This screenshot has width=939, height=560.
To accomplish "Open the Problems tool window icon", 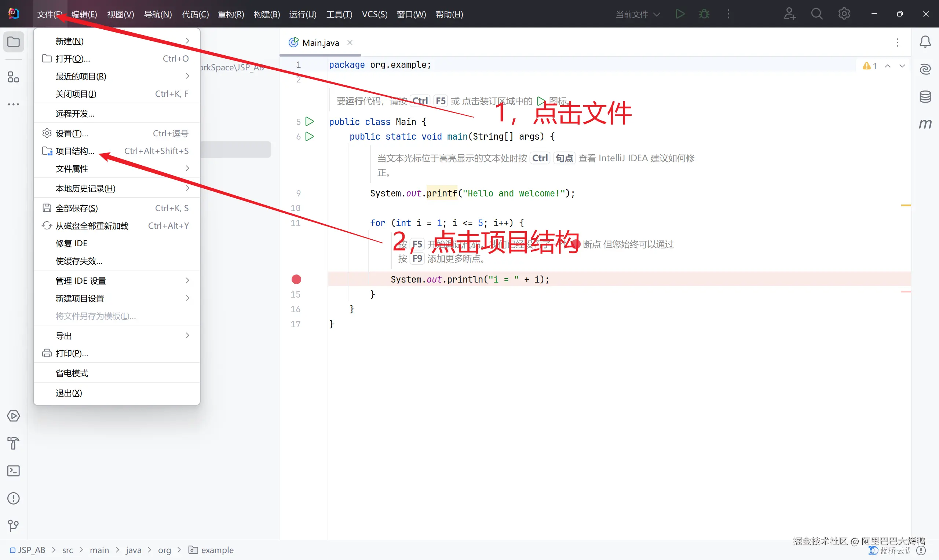I will (14, 498).
